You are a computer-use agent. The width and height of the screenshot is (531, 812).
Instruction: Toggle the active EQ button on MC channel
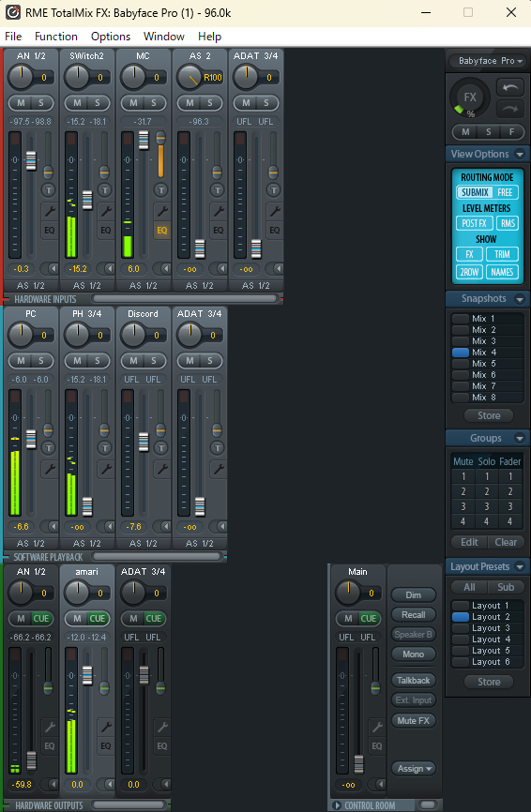click(x=162, y=231)
